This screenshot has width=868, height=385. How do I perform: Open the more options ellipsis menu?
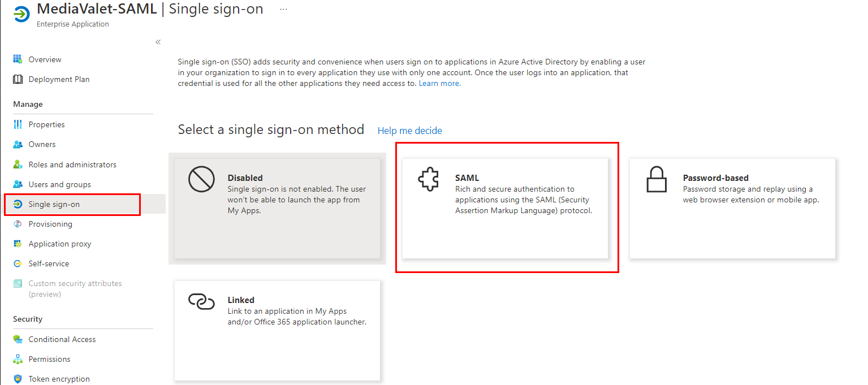coord(283,8)
